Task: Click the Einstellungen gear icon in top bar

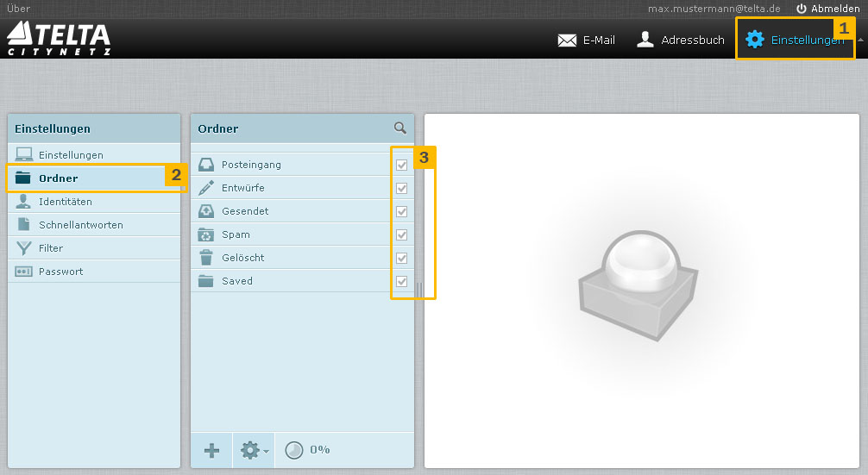Action: click(x=754, y=40)
